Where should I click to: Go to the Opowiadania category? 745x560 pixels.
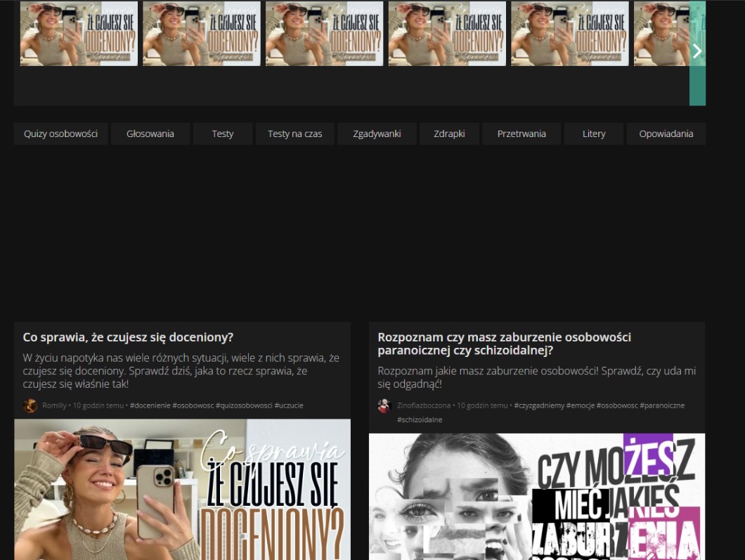666,134
